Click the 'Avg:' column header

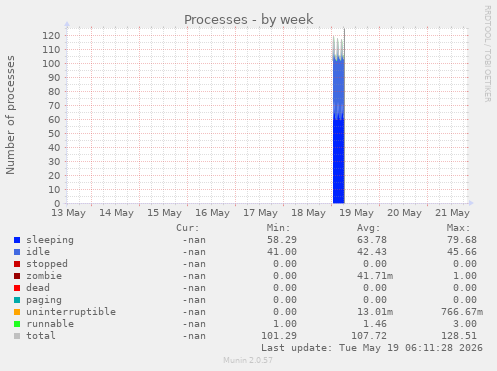click(x=368, y=228)
